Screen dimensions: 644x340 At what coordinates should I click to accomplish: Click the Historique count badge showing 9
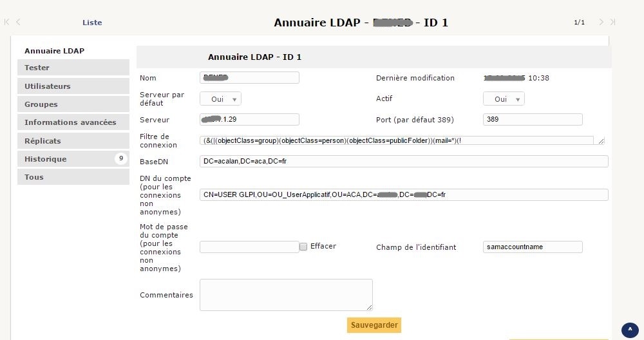click(121, 158)
